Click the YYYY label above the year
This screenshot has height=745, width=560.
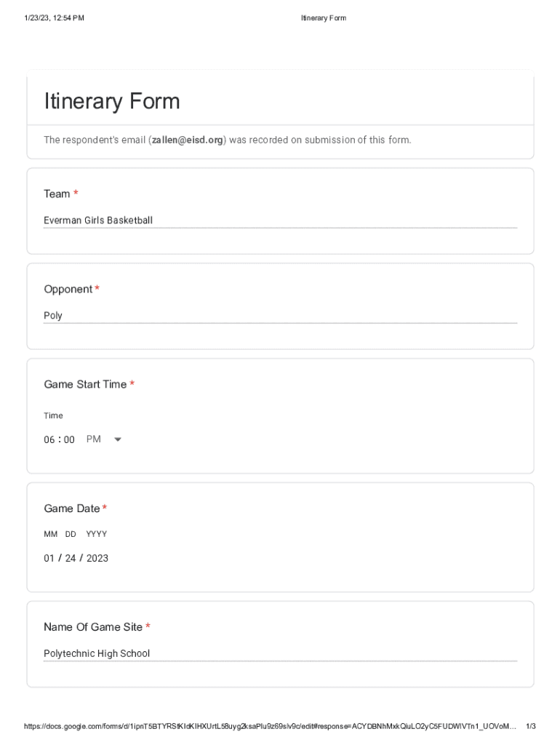point(97,534)
